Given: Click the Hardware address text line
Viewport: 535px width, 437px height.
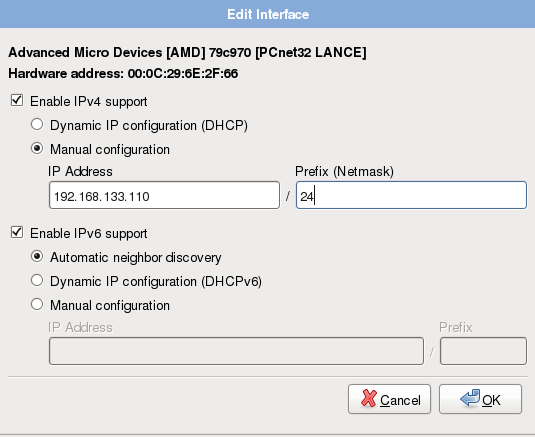Looking at the screenshot, I should pos(123,74).
